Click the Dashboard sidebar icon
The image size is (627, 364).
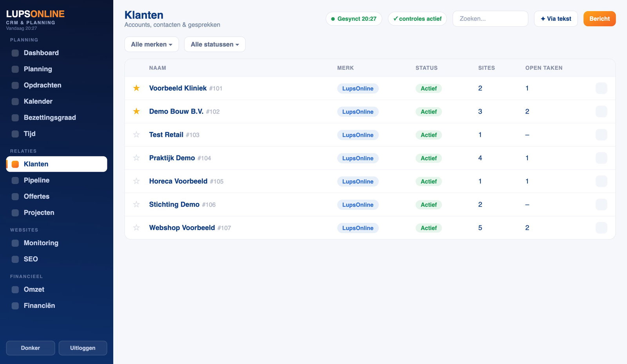(15, 53)
